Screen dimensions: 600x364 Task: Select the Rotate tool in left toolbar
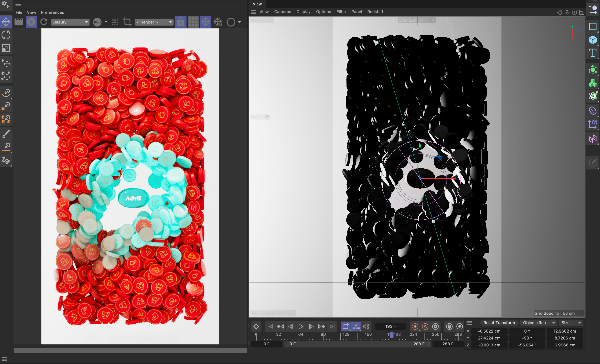click(6, 35)
